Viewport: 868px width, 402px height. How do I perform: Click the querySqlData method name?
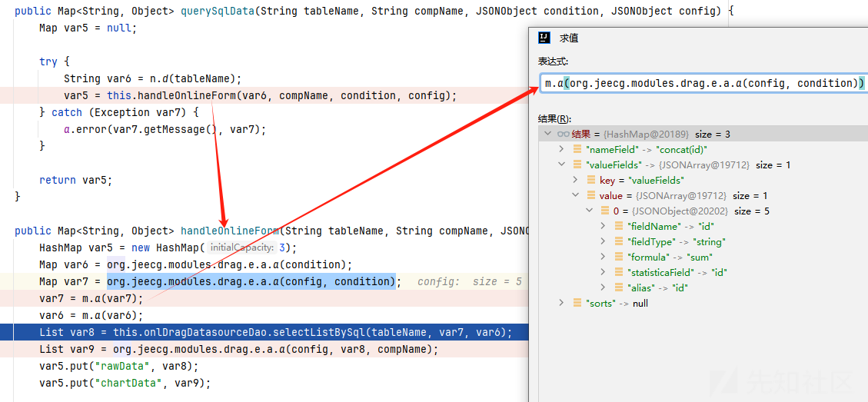pos(218,11)
